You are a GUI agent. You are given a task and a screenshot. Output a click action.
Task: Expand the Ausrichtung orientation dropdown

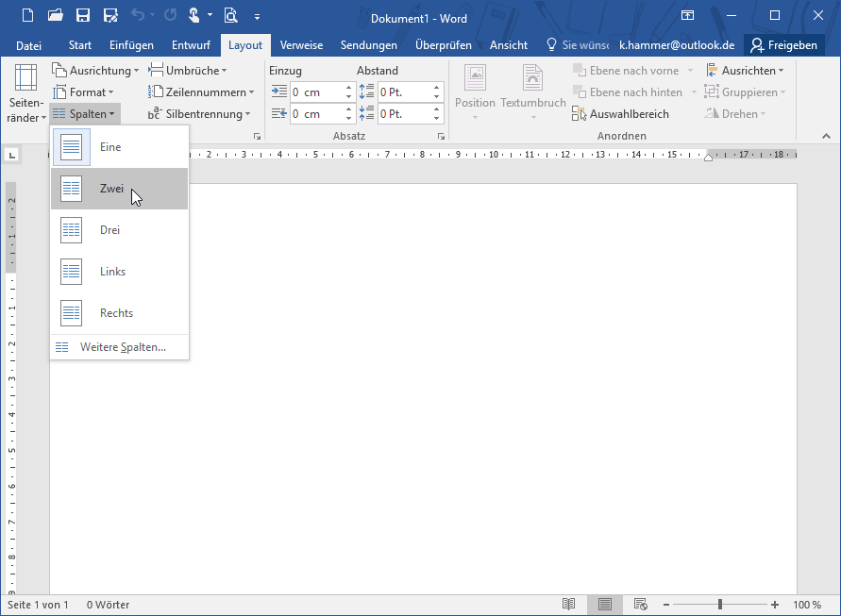(x=94, y=71)
